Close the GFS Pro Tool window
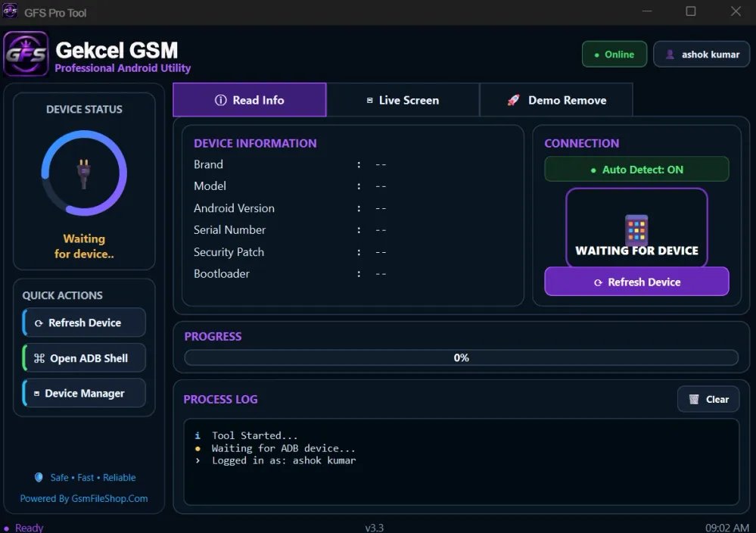The image size is (756, 533). (736, 11)
